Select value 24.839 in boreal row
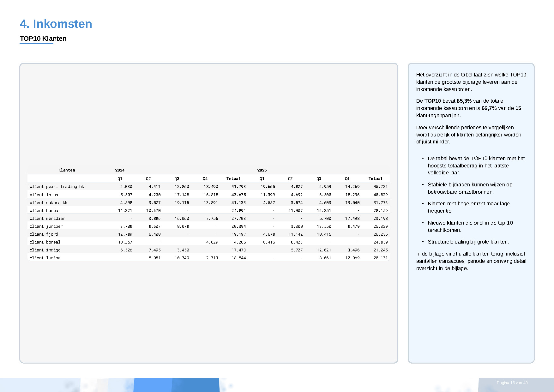 (380, 242)
